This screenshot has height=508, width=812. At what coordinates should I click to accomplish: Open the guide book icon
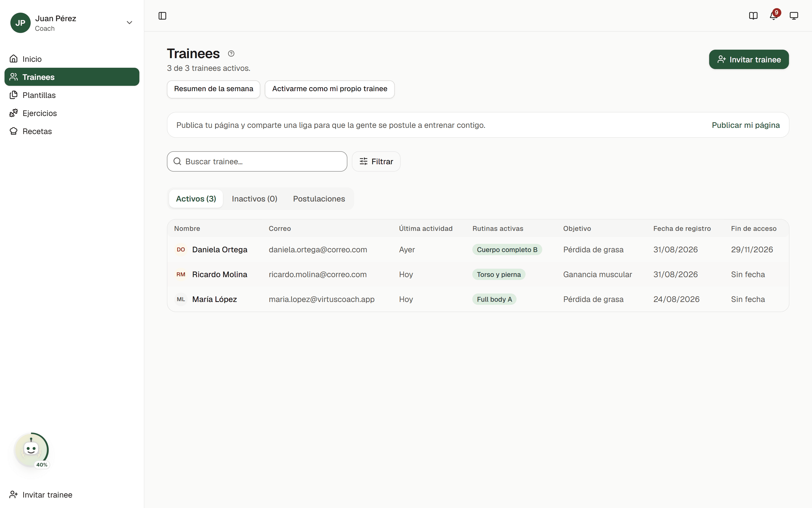click(x=753, y=16)
